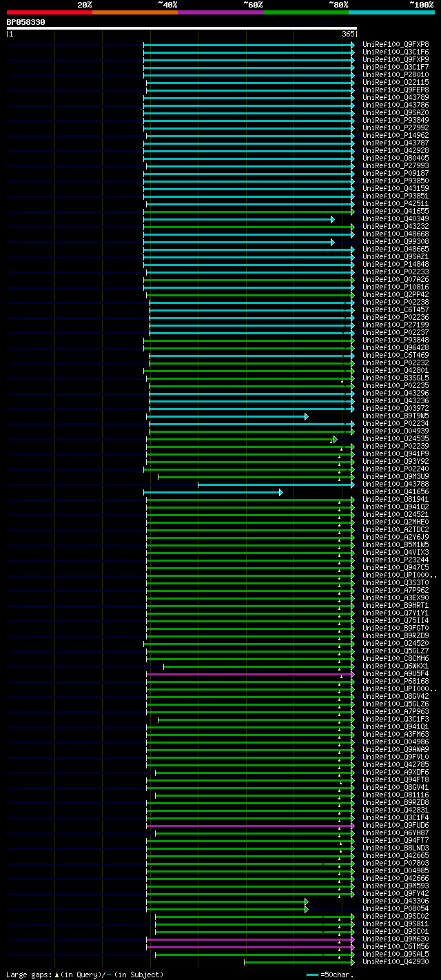Click UniRef100_Q9FVL0 label
441x980 pixels.
396,757
